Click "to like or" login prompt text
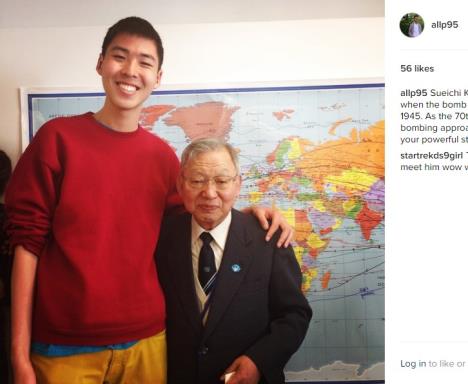 click(447, 364)
